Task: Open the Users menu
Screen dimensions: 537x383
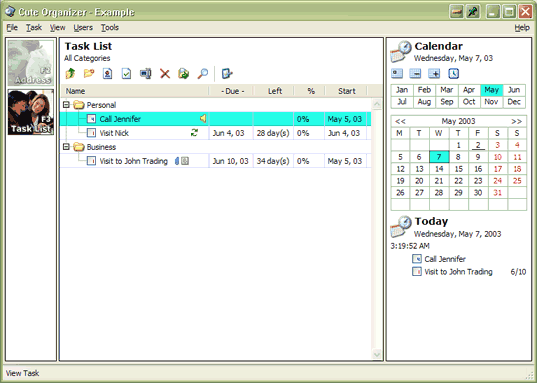Action: coord(83,28)
